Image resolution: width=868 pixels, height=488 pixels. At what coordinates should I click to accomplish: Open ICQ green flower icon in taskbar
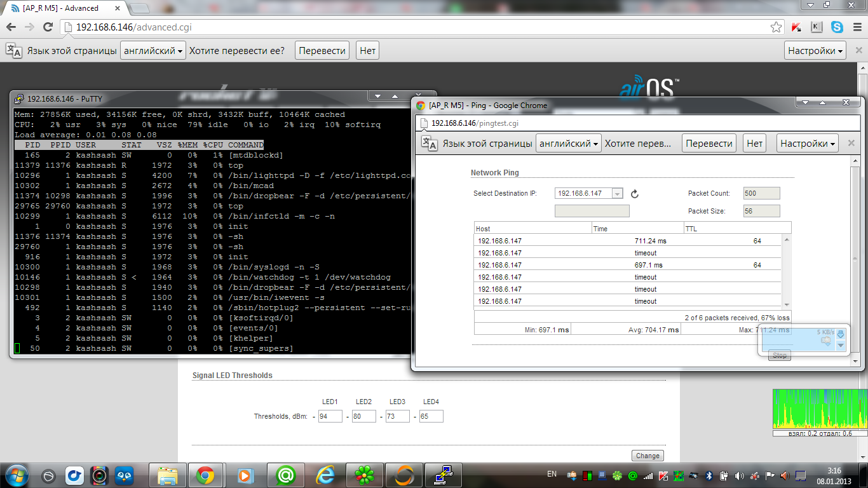(364, 475)
